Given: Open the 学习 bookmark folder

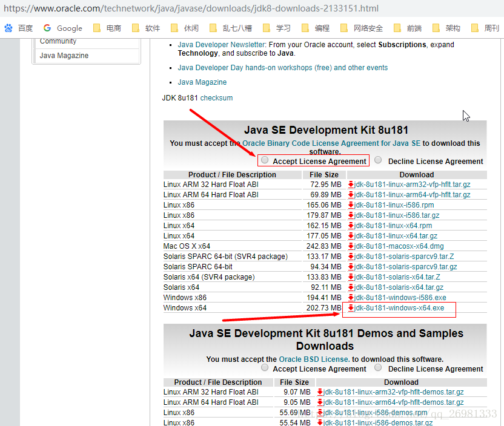Looking at the screenshot, I should (x=277, y=28).
